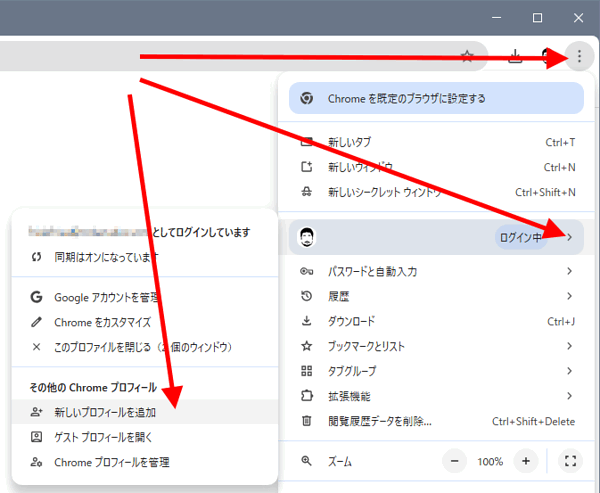
Task: Open the Chrome three-dot menu button
Action: (x=579, y=56)
